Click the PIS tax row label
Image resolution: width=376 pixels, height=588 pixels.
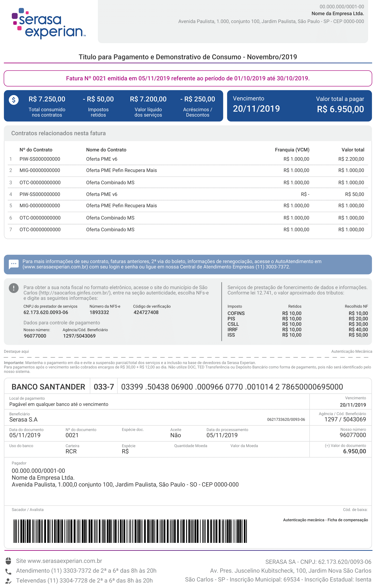231,319
